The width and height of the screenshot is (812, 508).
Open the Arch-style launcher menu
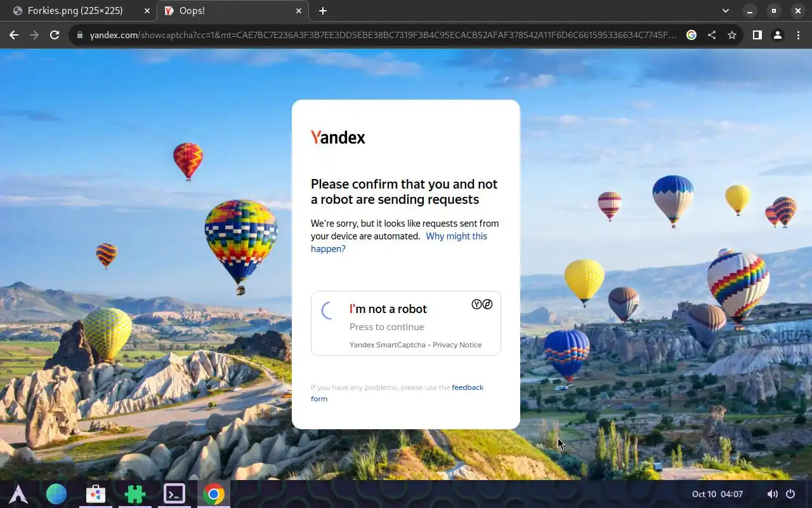(18, 494)
